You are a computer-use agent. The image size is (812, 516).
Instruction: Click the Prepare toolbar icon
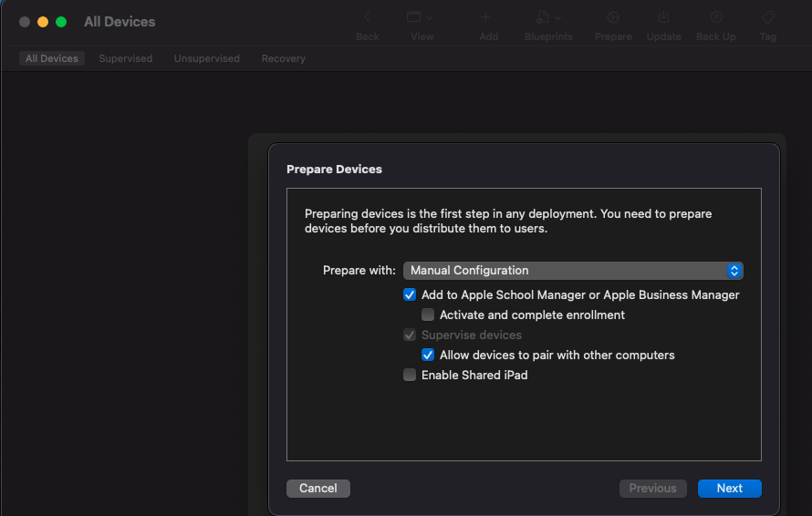coord(613,17)
